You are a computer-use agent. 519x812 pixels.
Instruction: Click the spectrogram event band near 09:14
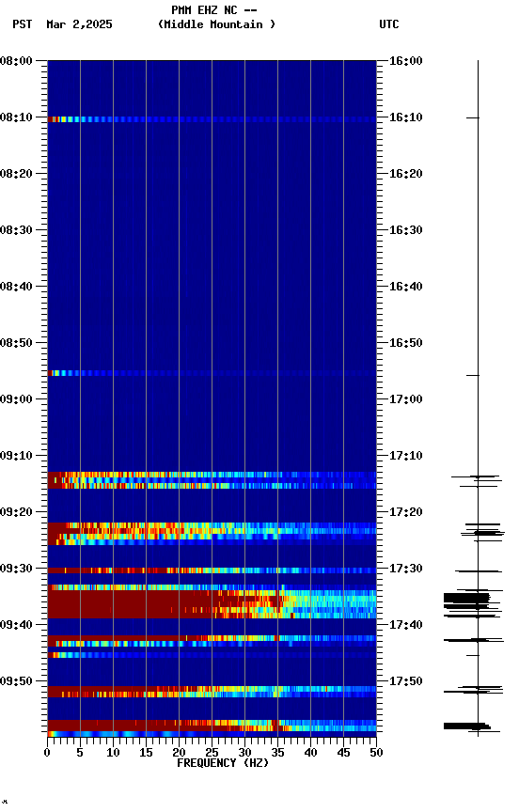pyautogui.click(x=212, y=480)
